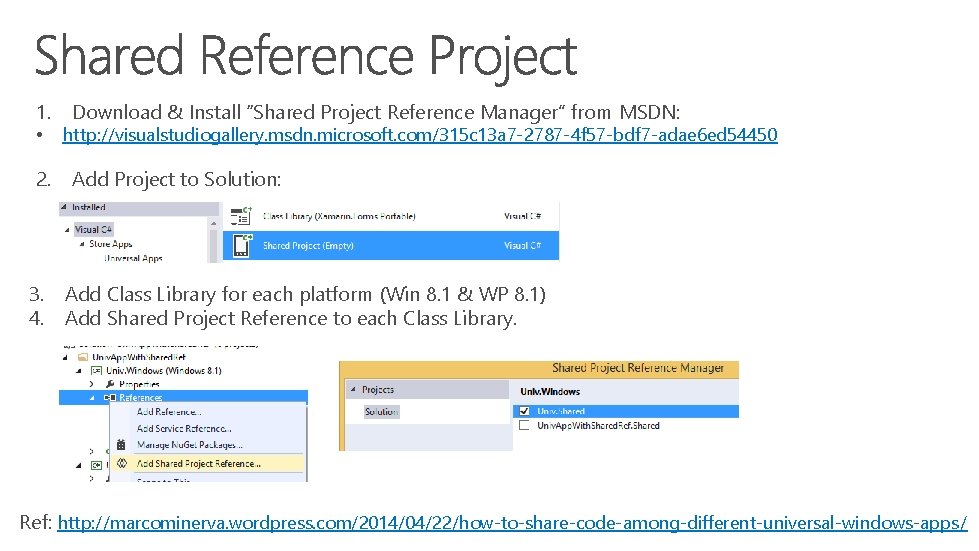The width and height of the screenshot is (979, 551).
Task: Click the second C# project icon in tree
Action: point(97,466)
